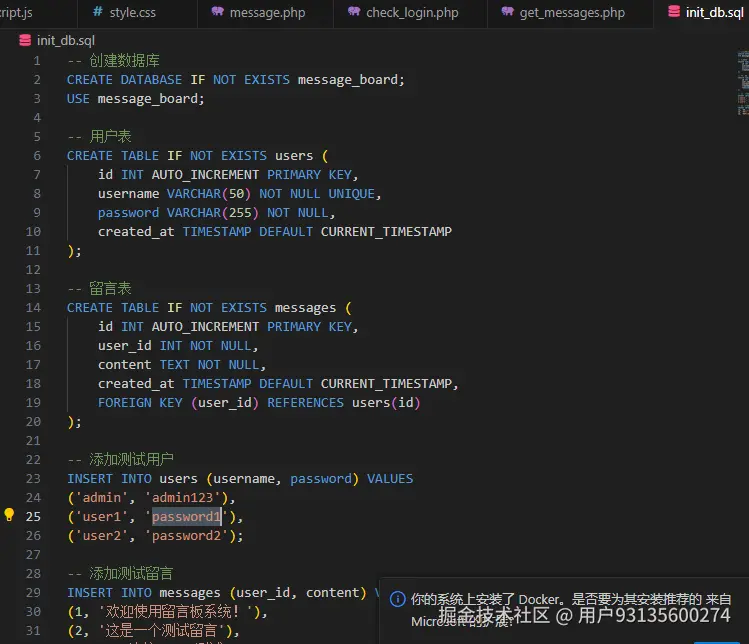Screen dimensions: 749x644
Task: Click 'content TEXT' on line 17
Action: tap(144, 365)
